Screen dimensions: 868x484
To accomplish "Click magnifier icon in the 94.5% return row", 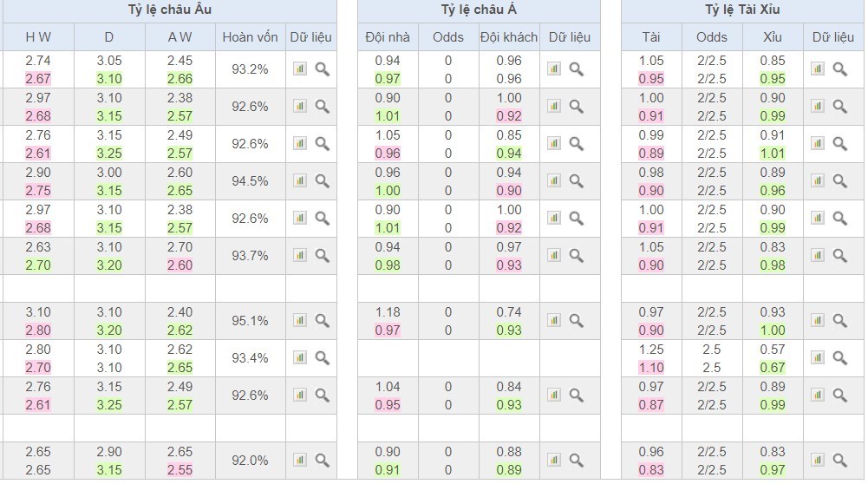I will click(x=322, y=180).
